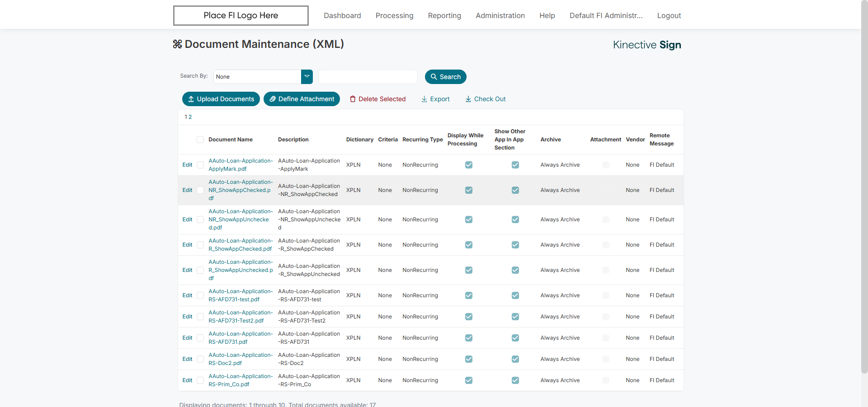Tick the select-all checkbox in table header
This screenshot has height=407, width=868.
click(200, 140)
